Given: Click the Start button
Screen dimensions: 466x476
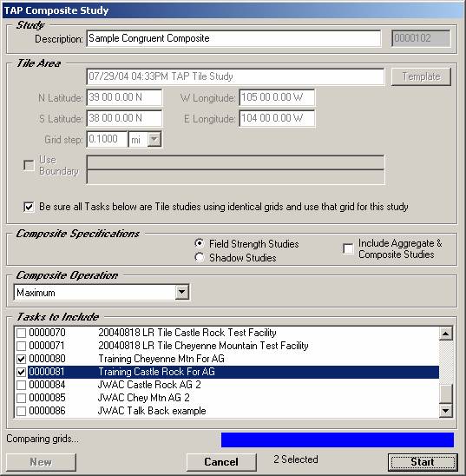Looking at the screenshot, I should click(423, 462).
